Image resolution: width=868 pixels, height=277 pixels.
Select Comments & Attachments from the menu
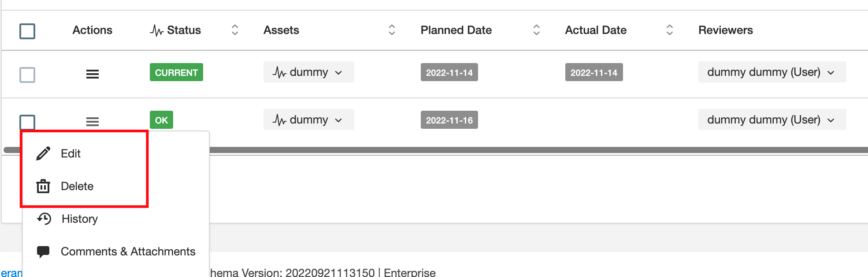pyautogui.click(x=128, y=251)
